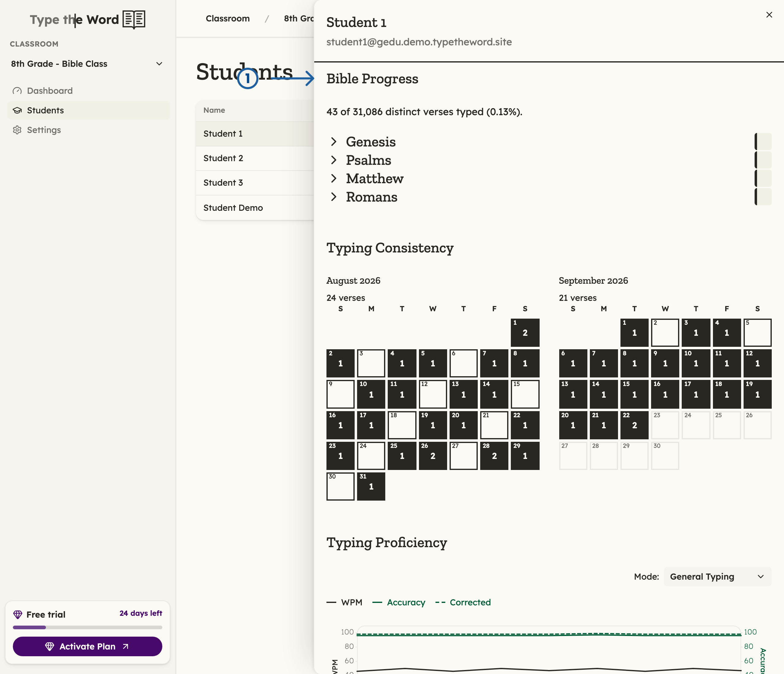
Task: Click August 1 calendar cell
Action: (525, 333)
